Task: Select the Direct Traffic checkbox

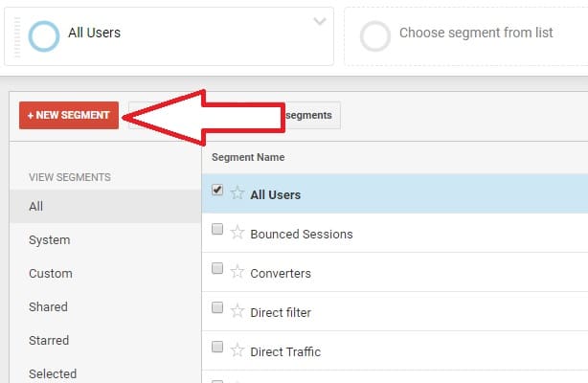Action: [x=217, y=347]
